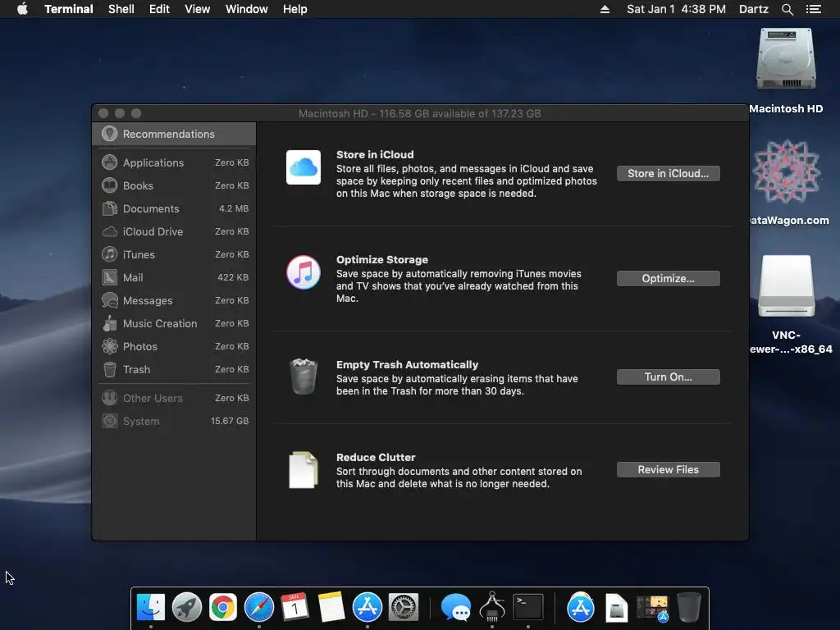
Task: Launch Safari from the Dock
Action: 259,607
